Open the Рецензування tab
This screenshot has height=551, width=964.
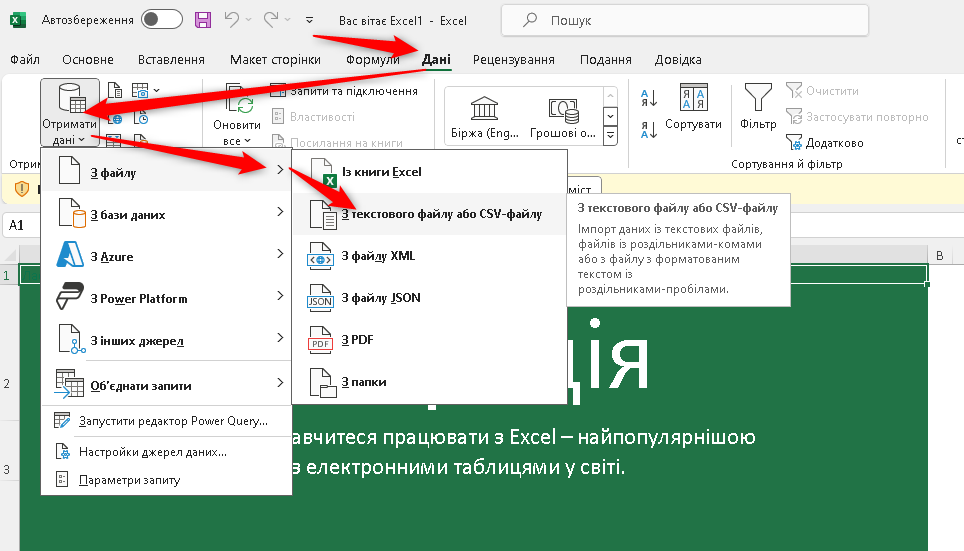pyautogui.click(x=513, y=60)
